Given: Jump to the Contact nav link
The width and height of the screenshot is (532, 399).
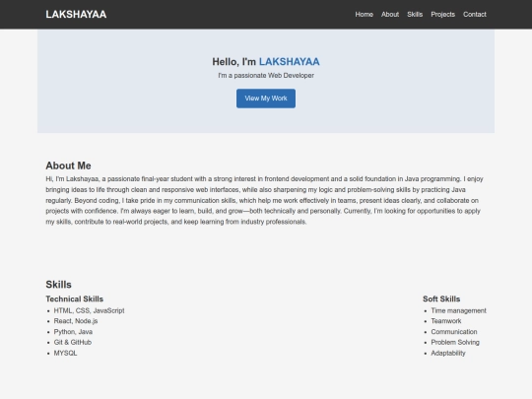Looking at the screenshot, I should [x=475, y=14].
